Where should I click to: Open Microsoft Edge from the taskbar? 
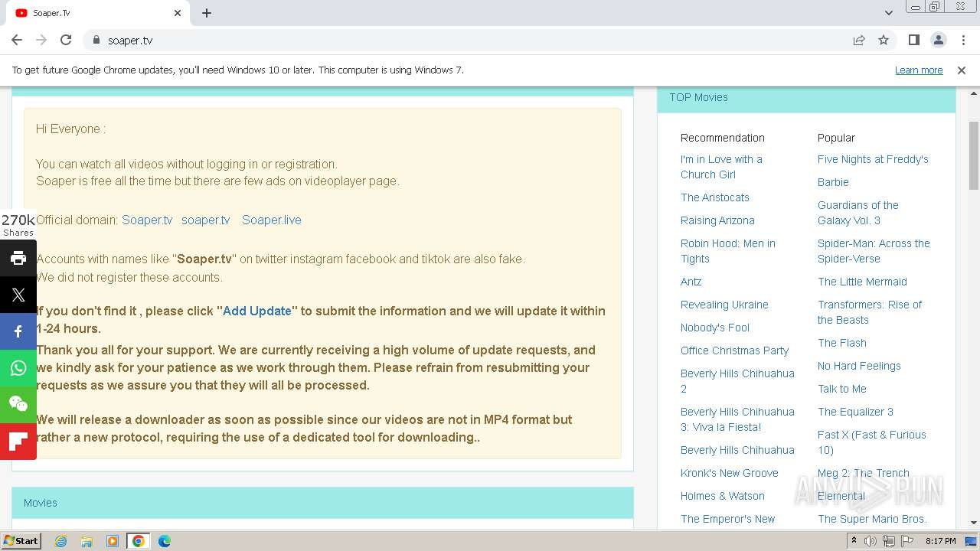point(165,541)
